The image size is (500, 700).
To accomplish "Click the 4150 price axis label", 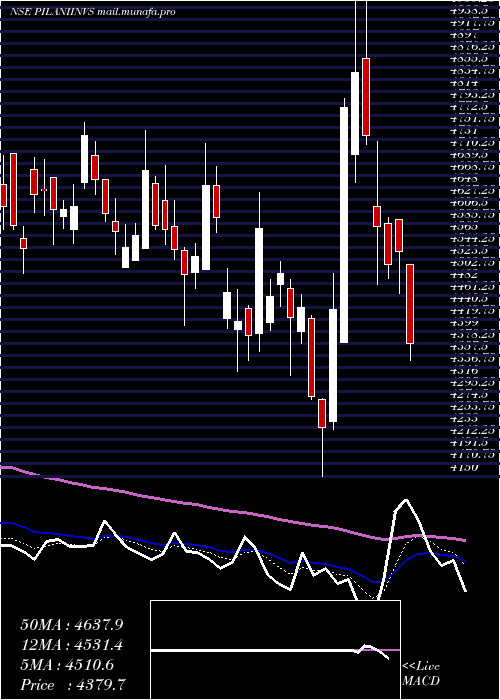I will 464,467.
